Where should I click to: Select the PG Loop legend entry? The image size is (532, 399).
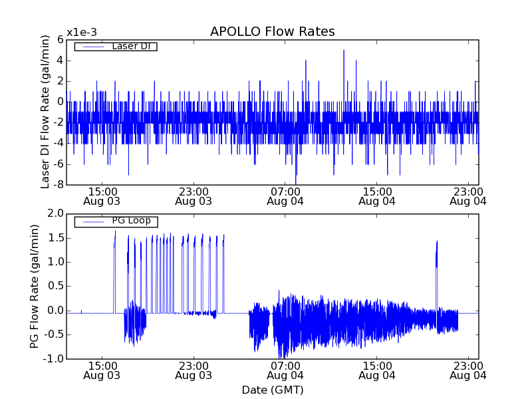click(116, 221)
